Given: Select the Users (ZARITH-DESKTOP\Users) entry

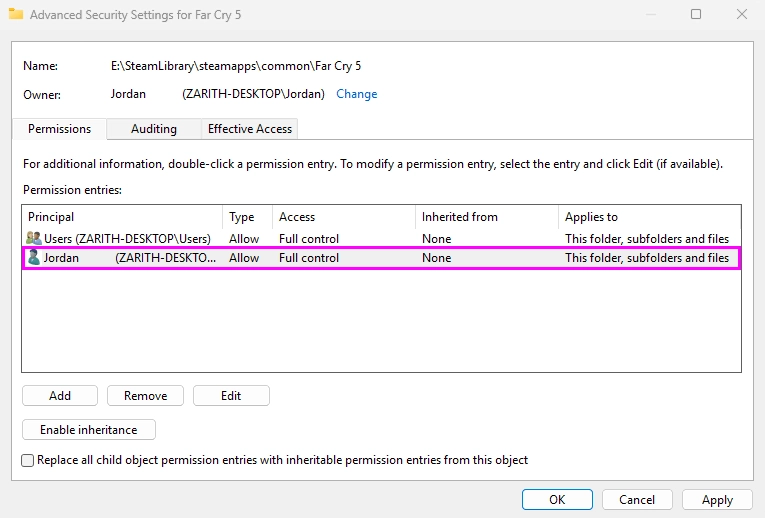Looking at the screenshot, I should pyautogui.click(x=382, y=239).
